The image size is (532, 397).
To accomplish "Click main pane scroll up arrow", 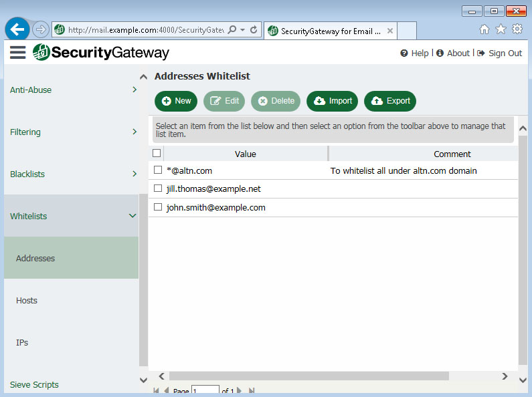I will (523, 128).
